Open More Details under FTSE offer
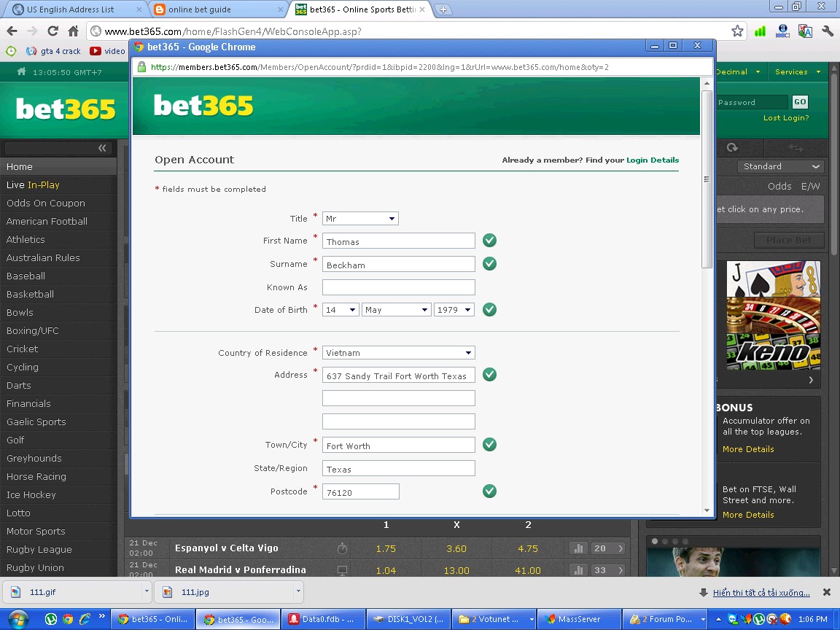This screenshot has width=840, height=630. pos(748,515)
